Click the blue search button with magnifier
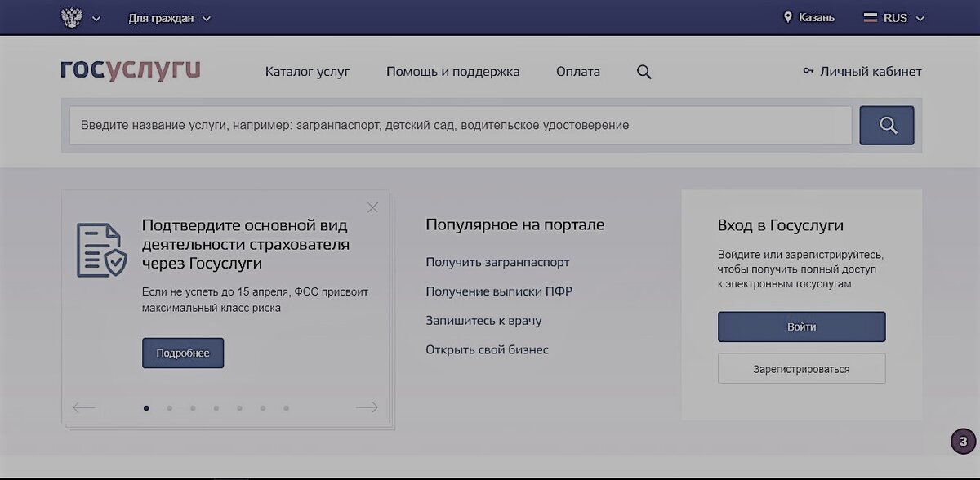980x480 pixels. [x=887, y=126]
